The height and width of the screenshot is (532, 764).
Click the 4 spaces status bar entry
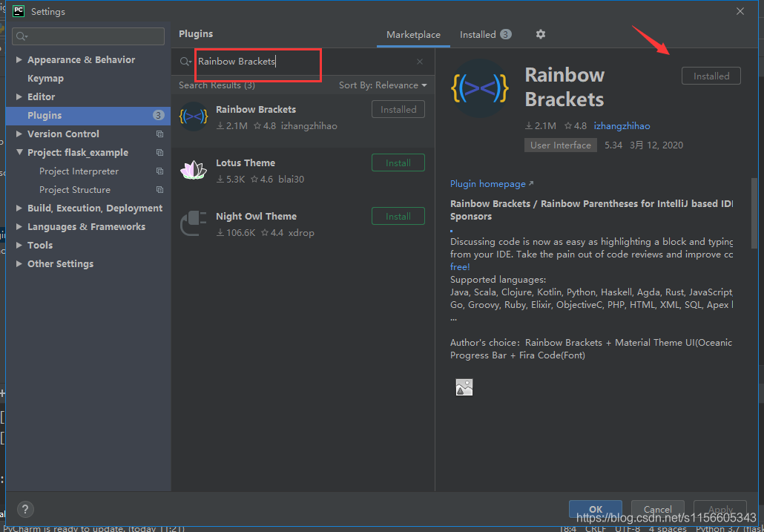668,528
